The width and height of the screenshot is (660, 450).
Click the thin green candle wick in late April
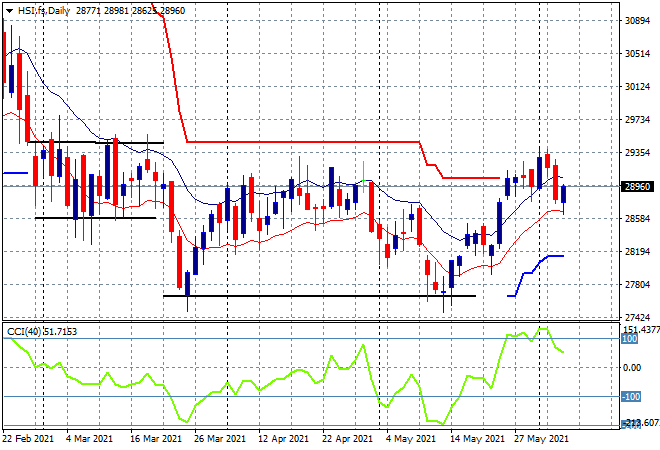pos(363,177)
